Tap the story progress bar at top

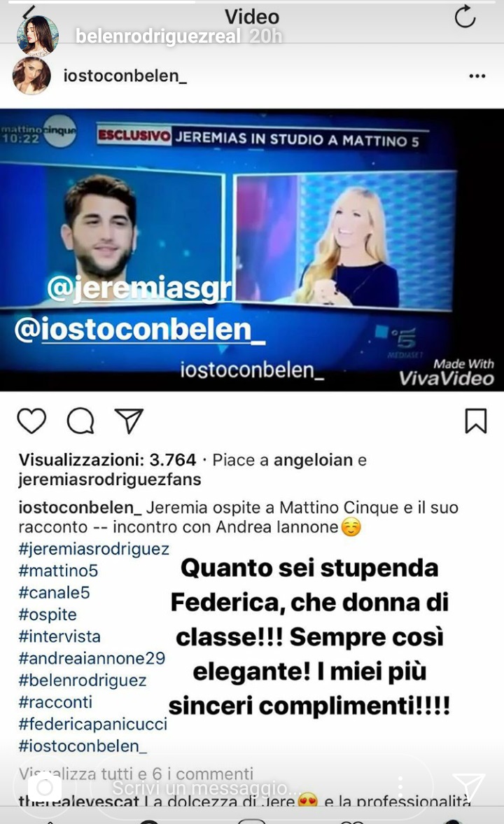252,2
